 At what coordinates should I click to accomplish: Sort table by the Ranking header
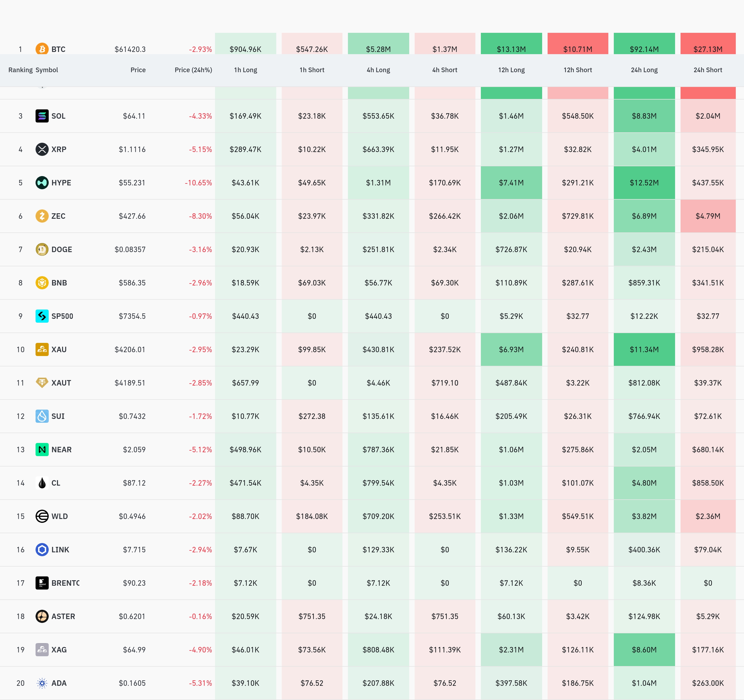21,70
